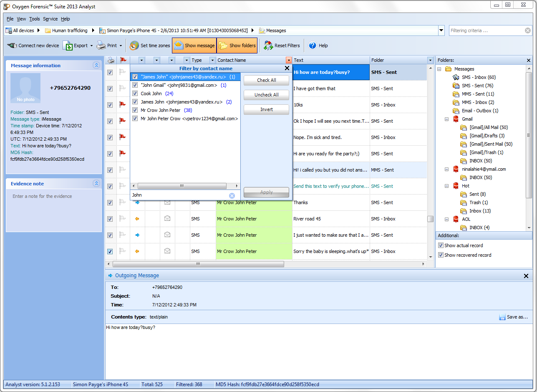This screenshot has width=537, height=392.
Task: Uncheck the Mr John Peter Crow vpetrov1234 checkbox
Action: coord(135,119)
